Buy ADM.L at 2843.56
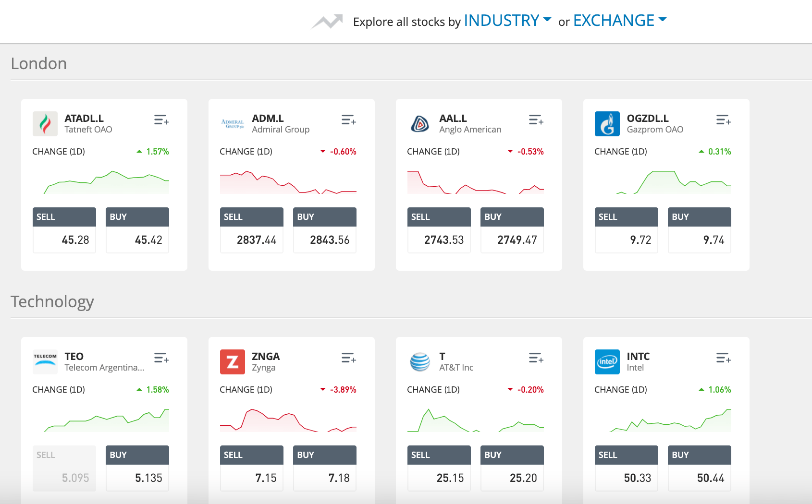The width and height of the screenshot is (812, 504). point(325,230)
